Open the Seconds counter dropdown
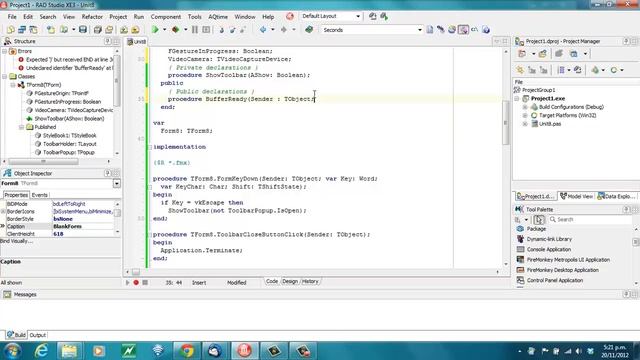Viewport: 640px width, 360px height. [x=420, y=30]
